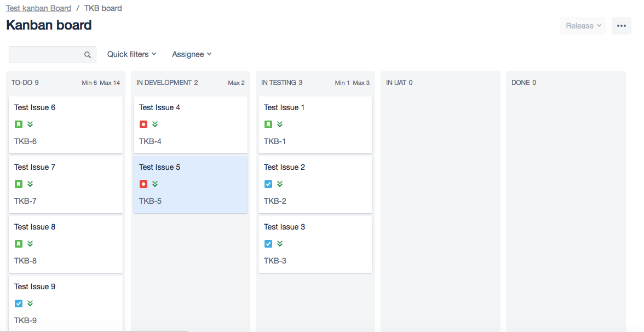Click the bug icon on Test Issue 5
The height and width of the screenshot is (332, 644).
[x=143, y=184]
